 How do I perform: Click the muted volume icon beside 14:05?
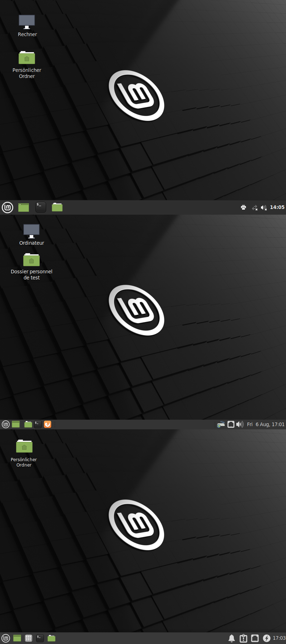click(264, 208)
